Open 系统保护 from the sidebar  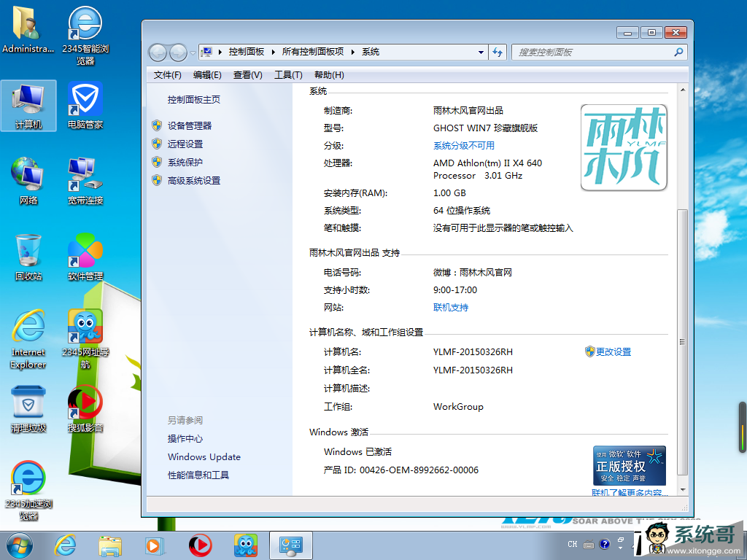pos(185,163)
